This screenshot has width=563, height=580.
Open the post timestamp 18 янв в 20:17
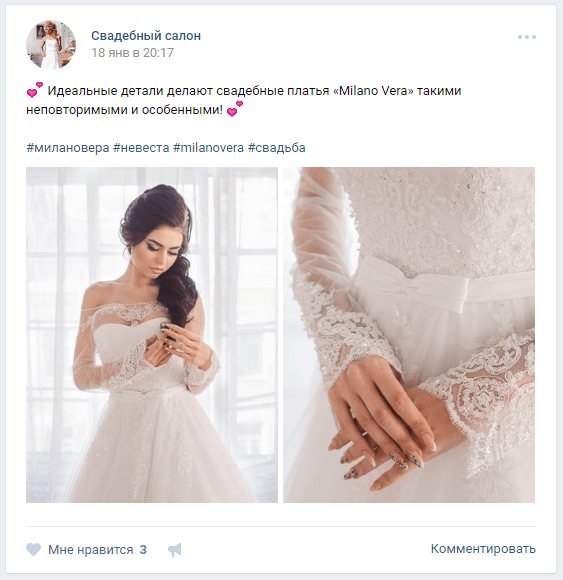132,53
